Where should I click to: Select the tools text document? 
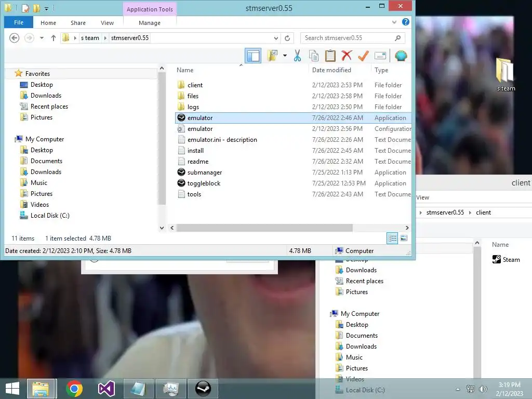194,194
